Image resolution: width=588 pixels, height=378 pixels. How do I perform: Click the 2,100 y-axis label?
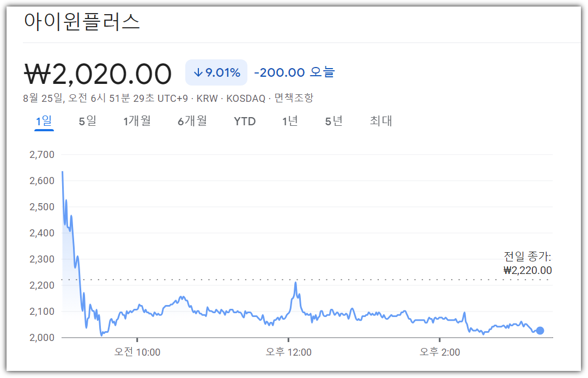(42, 312)
